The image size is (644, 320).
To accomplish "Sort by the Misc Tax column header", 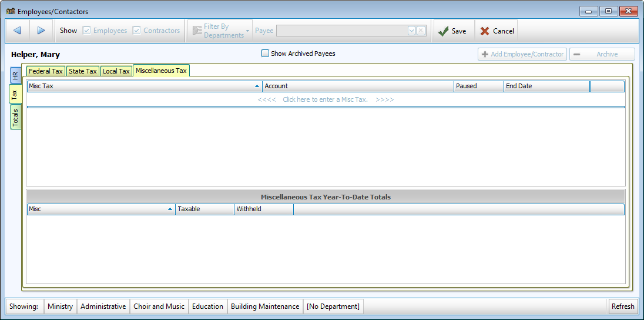I will pyautogui.click(x=144, y=86).
